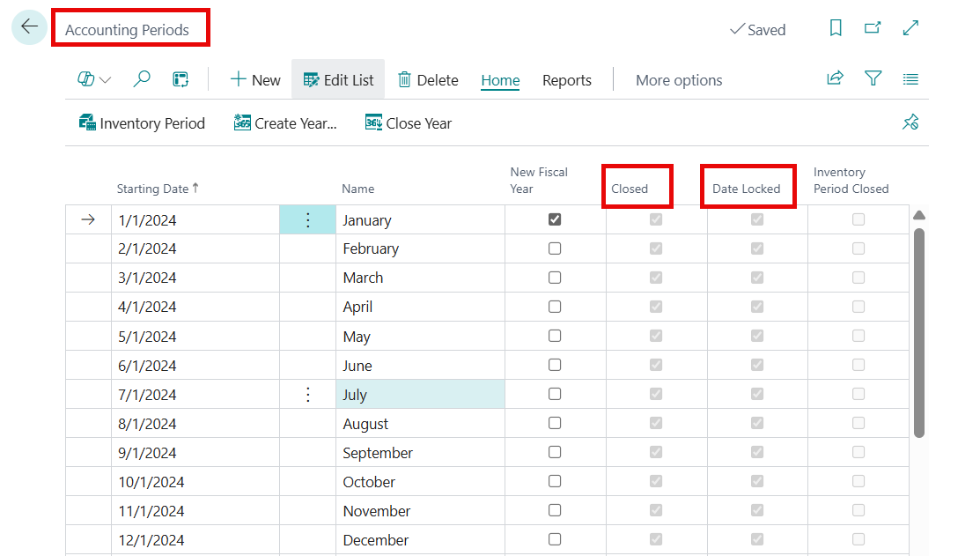Viewport: 980px width, 556px height.
Task: Select the December name cell
Action: point(420,540)
